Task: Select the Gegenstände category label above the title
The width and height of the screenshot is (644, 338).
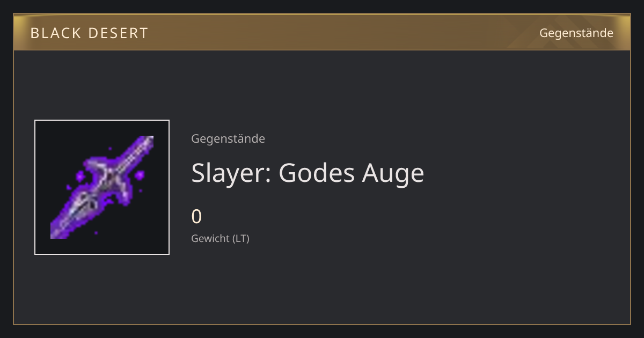Action: (x=228, y=139)
